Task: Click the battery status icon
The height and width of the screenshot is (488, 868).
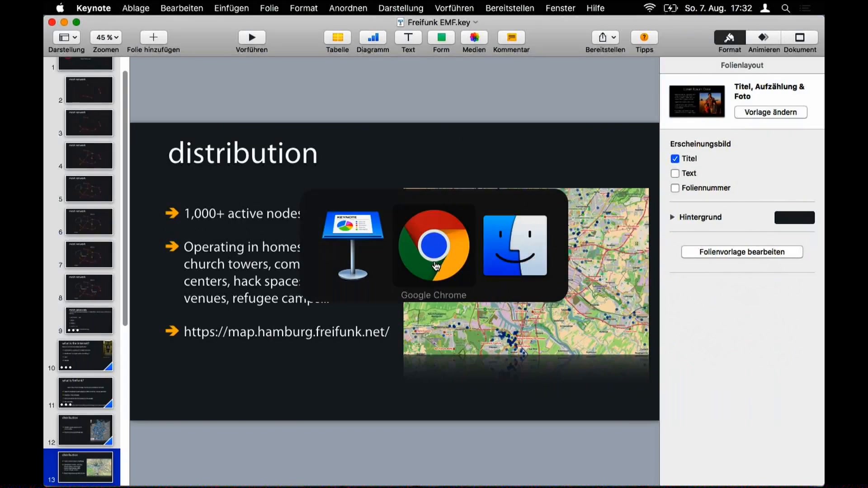Action: pyautogui.click(x=670, y=8)
